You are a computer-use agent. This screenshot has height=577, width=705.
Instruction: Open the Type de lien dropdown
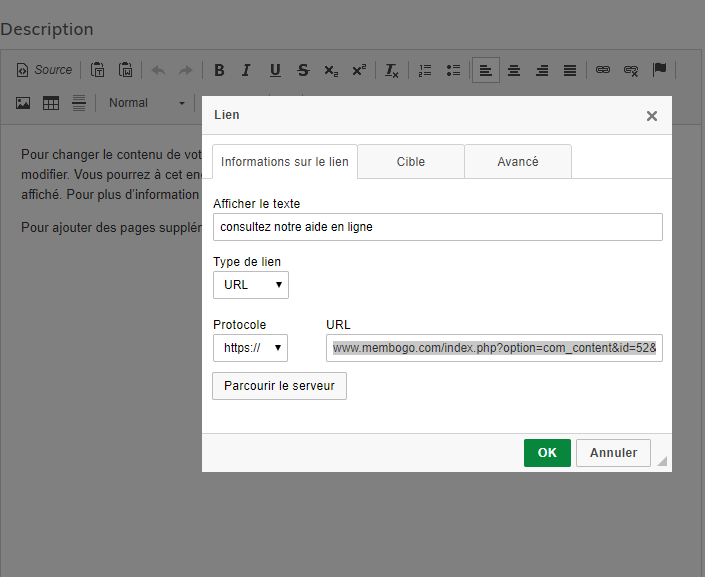pyautogui.click(x=251, y=285)
